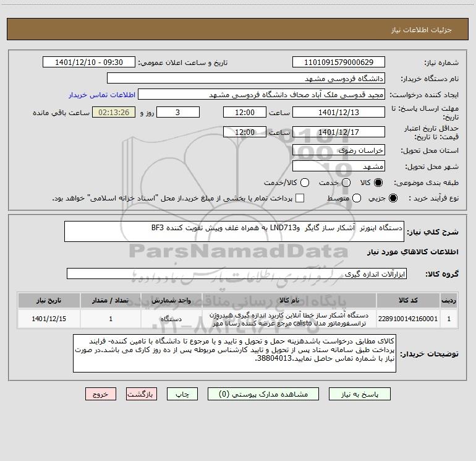The height and width of the screenshot is (461, 476).
Task: Click the response deadline time 12:00 field
Action: pos(245,112)
